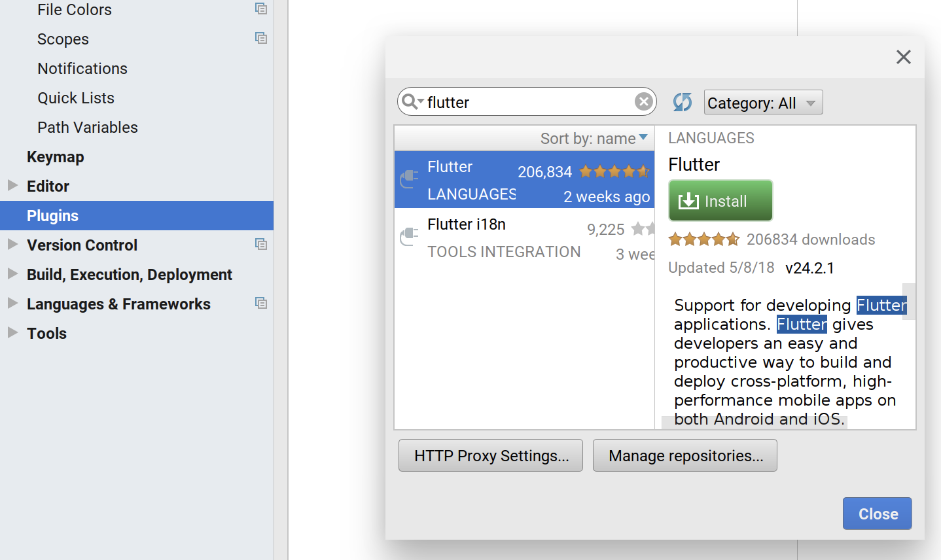941x560 pixels.
Task: Clear the flutter search text
Action: [643, 101]
